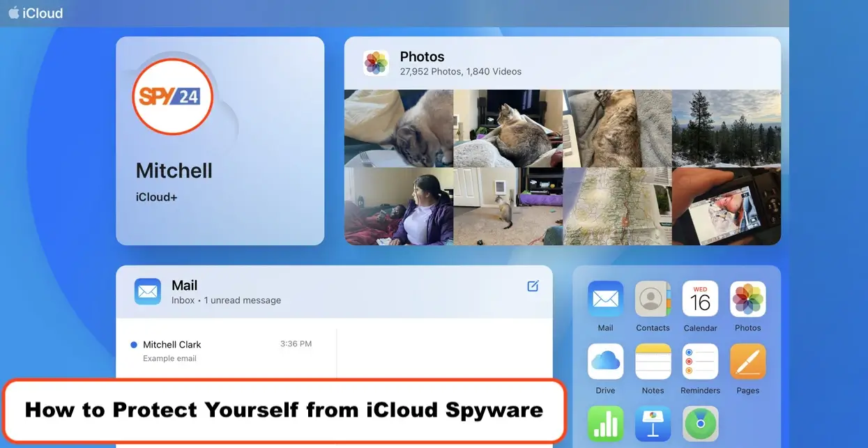This screenshot has height=448, width=868.
Task: Open the iCloud Drive app icon
Action: (605, 361)
